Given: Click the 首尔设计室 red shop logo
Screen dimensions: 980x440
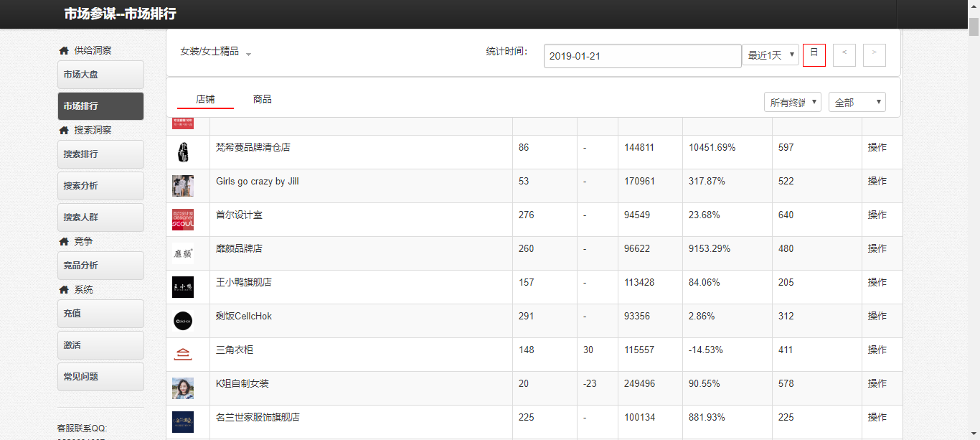Looking at the screenshot, I should click(x=183, y=220).
